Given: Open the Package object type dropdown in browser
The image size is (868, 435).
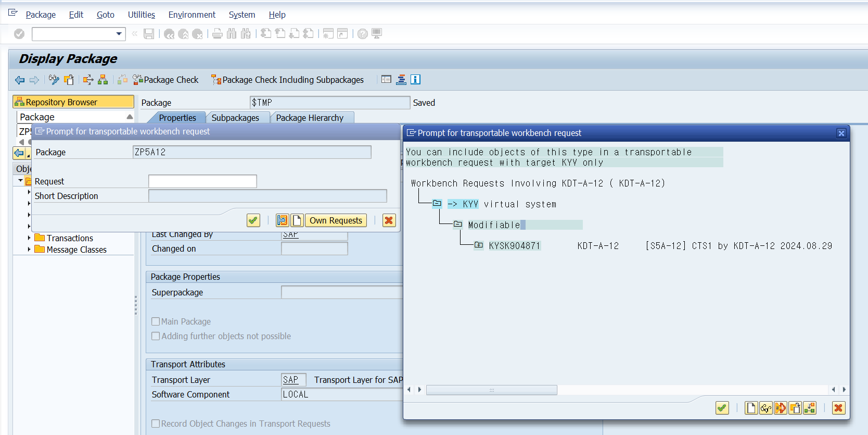Looking at the screenshot, I should [x=130, y=117].
